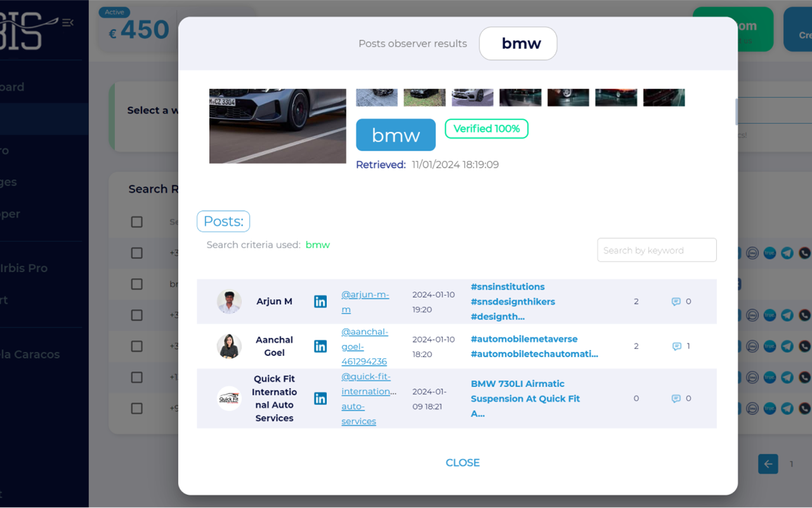This screenshot has height=508, width=812.
Task: Select page 1 in pagination
Action: tap(791, 464)
